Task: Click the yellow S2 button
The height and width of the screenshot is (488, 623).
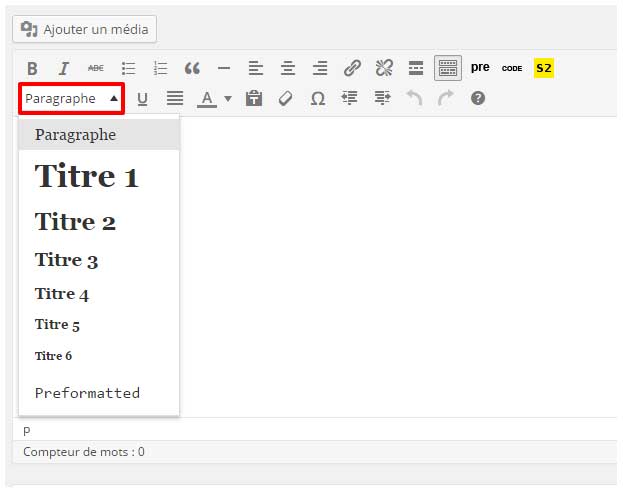Action: pyautogui.click(x=543, y=68)
